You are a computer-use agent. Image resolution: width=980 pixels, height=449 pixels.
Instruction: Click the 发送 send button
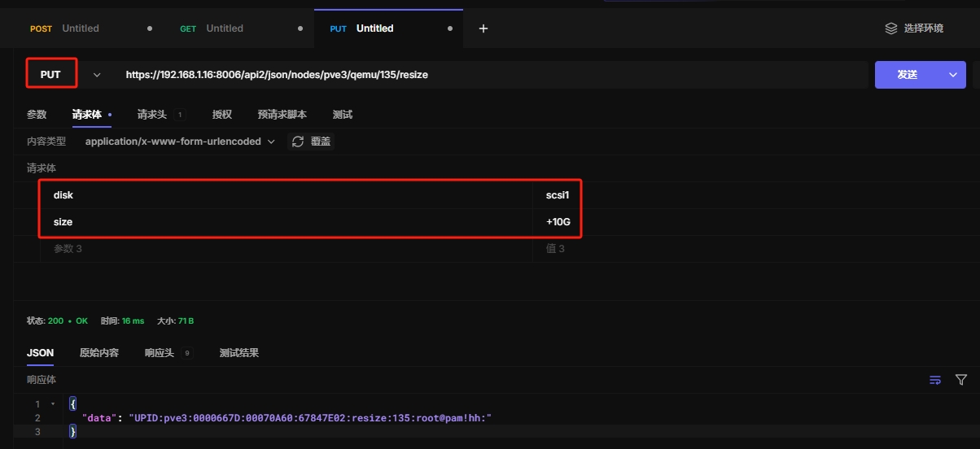click(907, 75)
